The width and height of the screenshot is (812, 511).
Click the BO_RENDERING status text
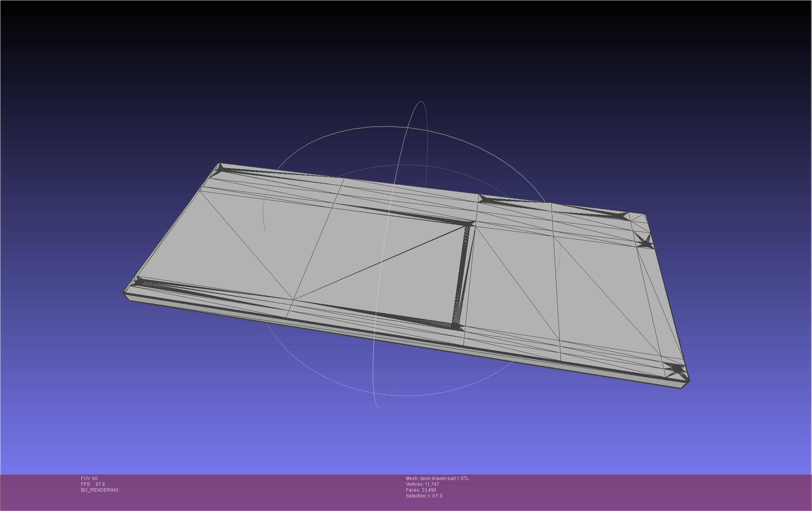point(100,490)
